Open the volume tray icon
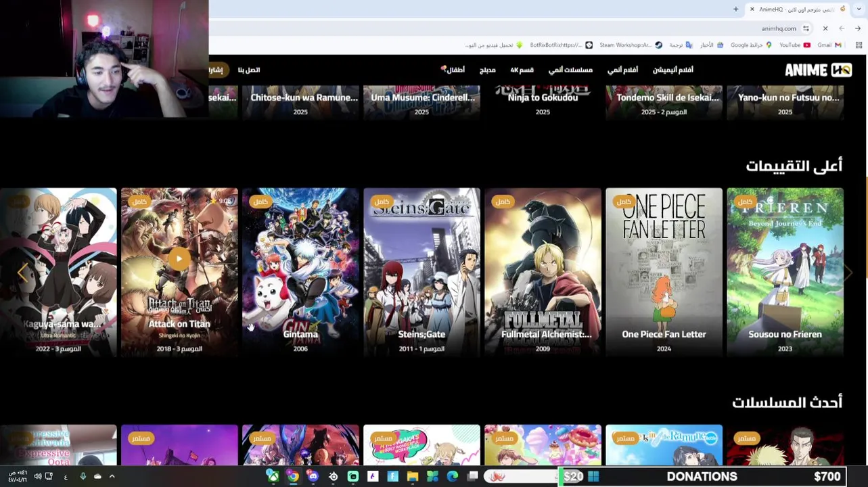 (37, 476)
